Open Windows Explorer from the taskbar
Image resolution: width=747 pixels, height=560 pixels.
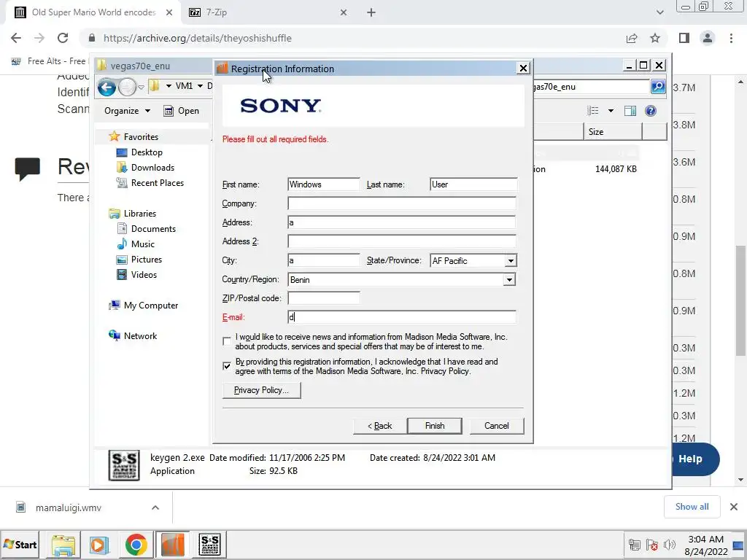tap(63, 545)
